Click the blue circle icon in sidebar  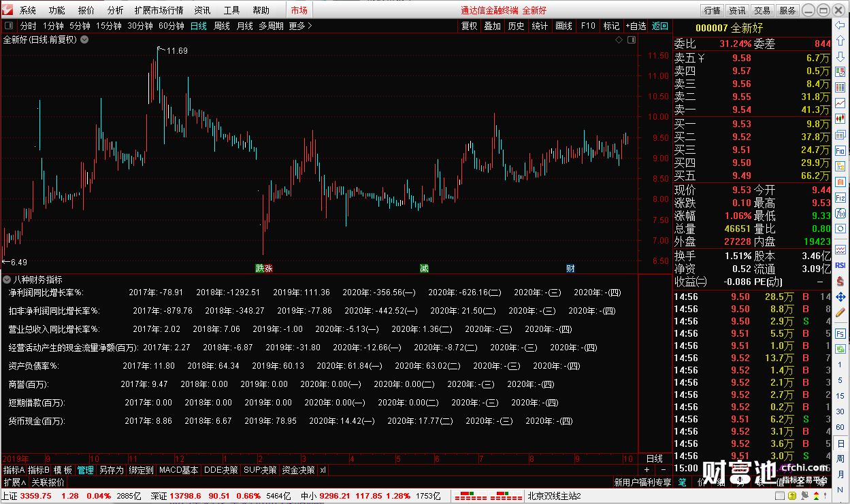(840, 229)
